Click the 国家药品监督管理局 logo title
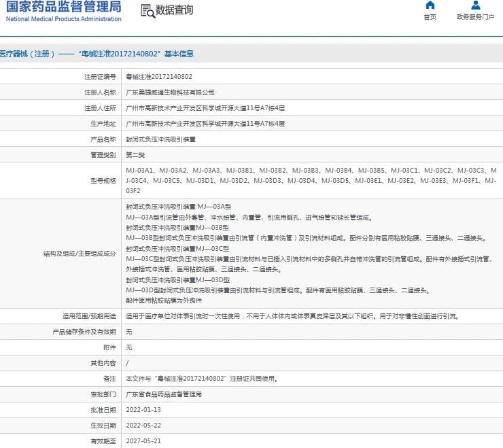This screenshot has height=448, width=503. coord(63,6)
